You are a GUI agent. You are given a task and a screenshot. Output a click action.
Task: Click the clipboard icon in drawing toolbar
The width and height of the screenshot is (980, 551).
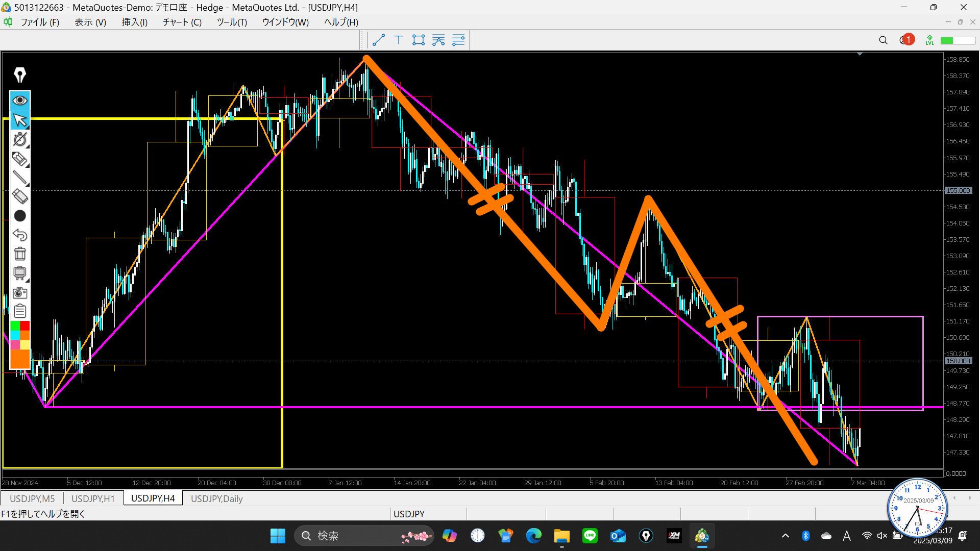click(20, 311)
